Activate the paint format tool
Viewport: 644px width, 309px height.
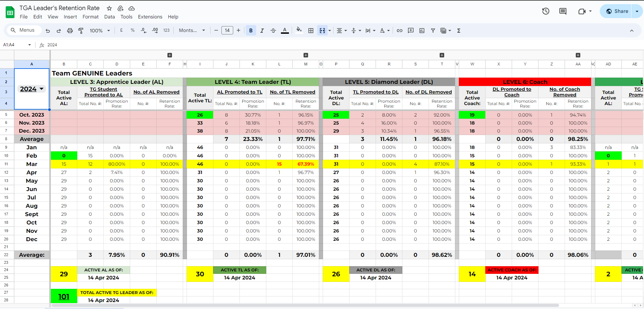pyautogui.click(x=81, y=31)
